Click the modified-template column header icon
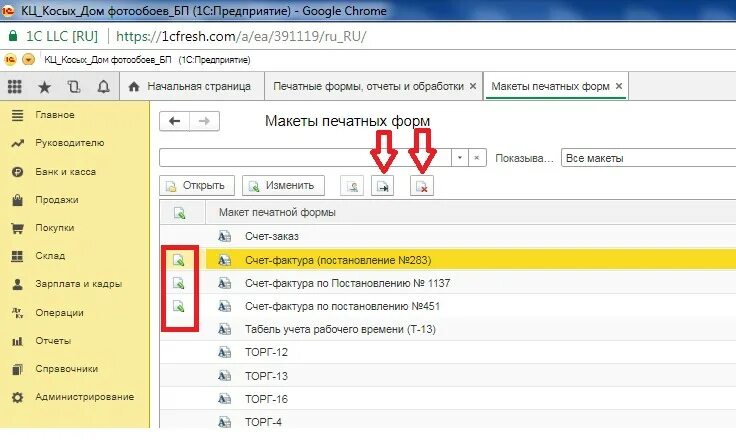 click(x=180, y=213)
